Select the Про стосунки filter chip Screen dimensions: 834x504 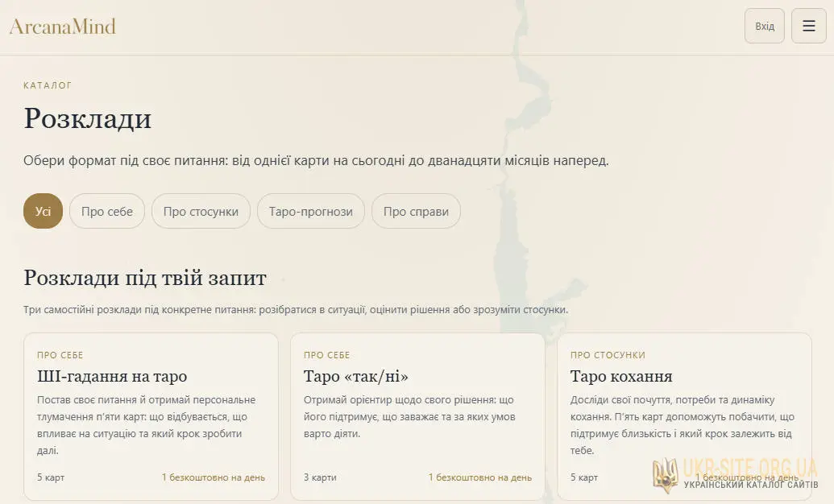point(201,211)
